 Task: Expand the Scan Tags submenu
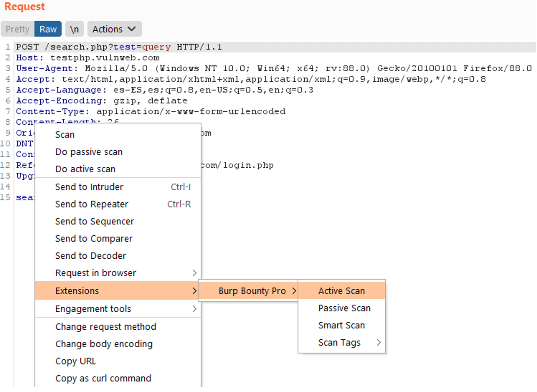tap(339, 342)
